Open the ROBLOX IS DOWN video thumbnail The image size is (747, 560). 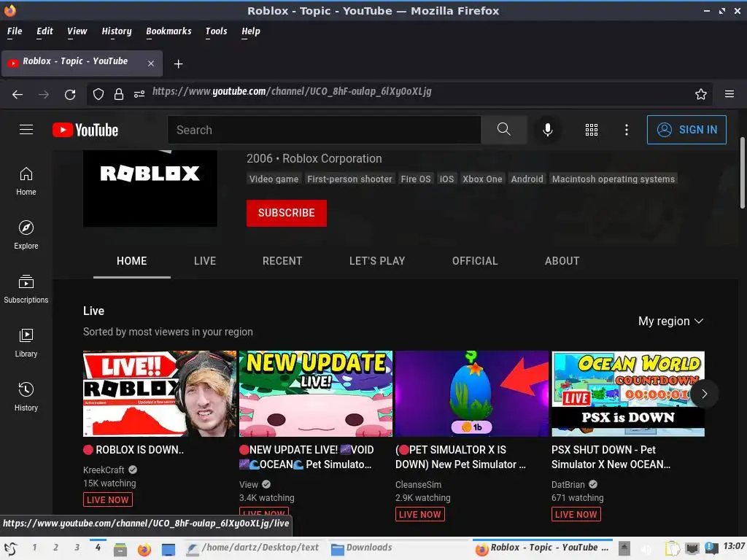pos(160,394)
